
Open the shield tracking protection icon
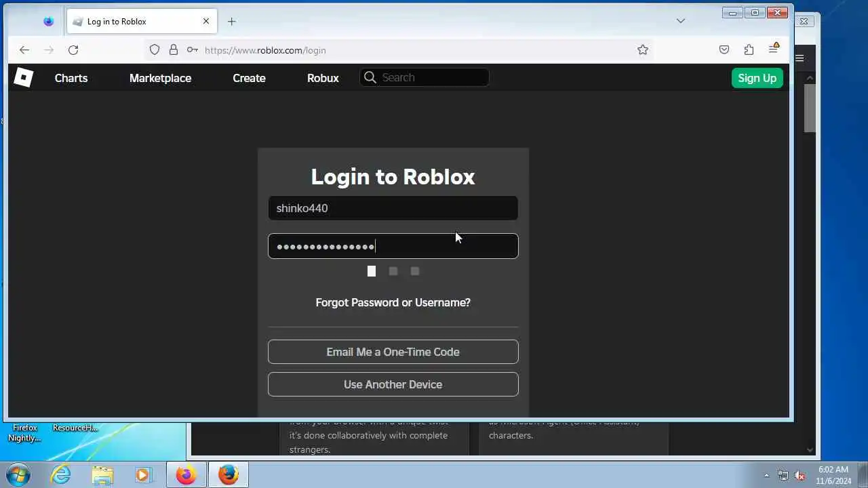(155, 49)
